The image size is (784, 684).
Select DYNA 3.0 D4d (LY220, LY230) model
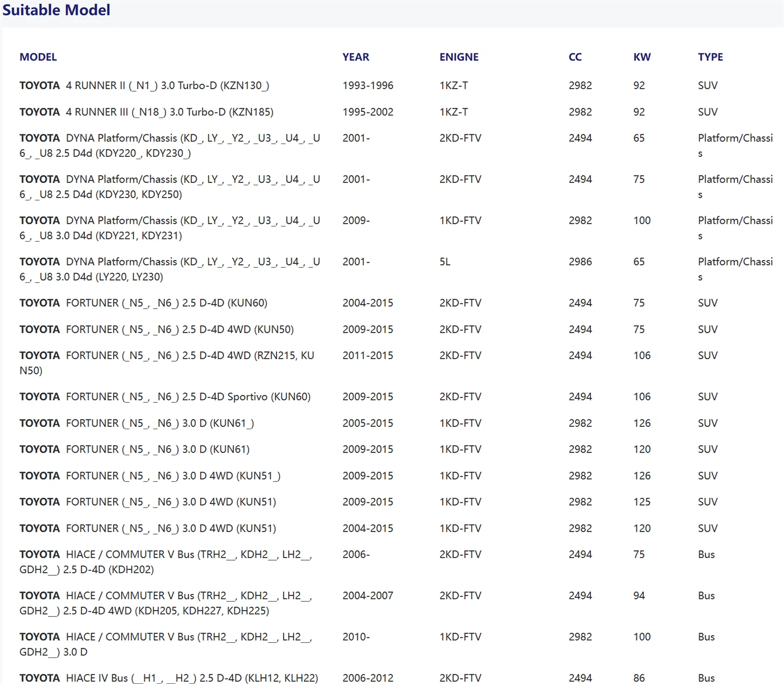click(x=170, y=269)
